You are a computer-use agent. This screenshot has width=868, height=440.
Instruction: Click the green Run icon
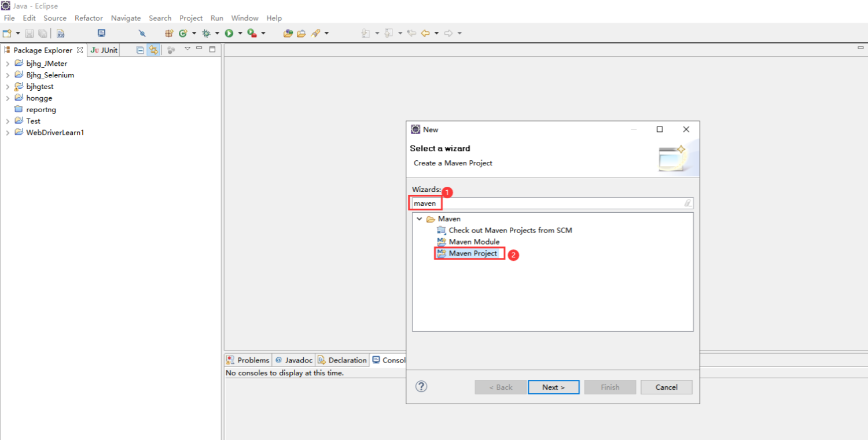[x=229, y=33]
